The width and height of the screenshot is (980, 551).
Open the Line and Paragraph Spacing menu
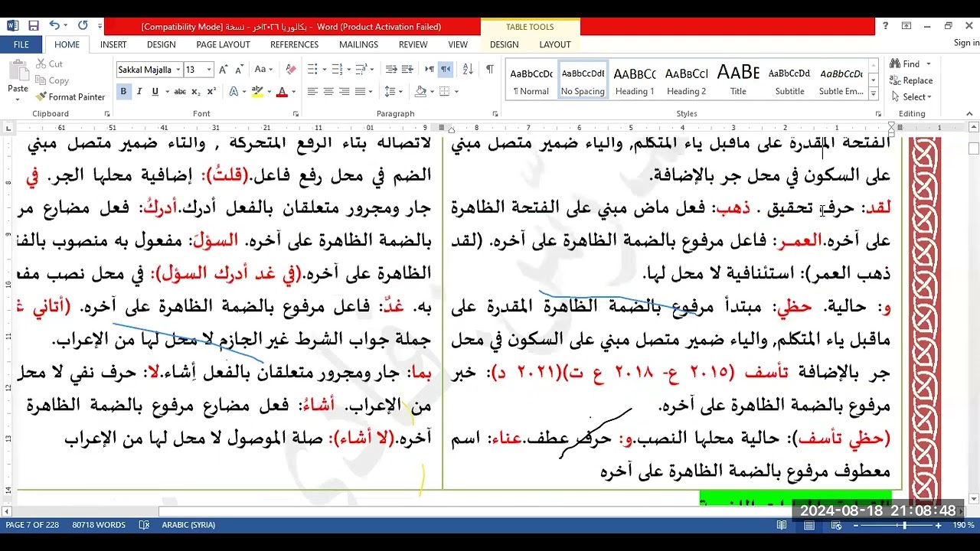click(393, 92)
